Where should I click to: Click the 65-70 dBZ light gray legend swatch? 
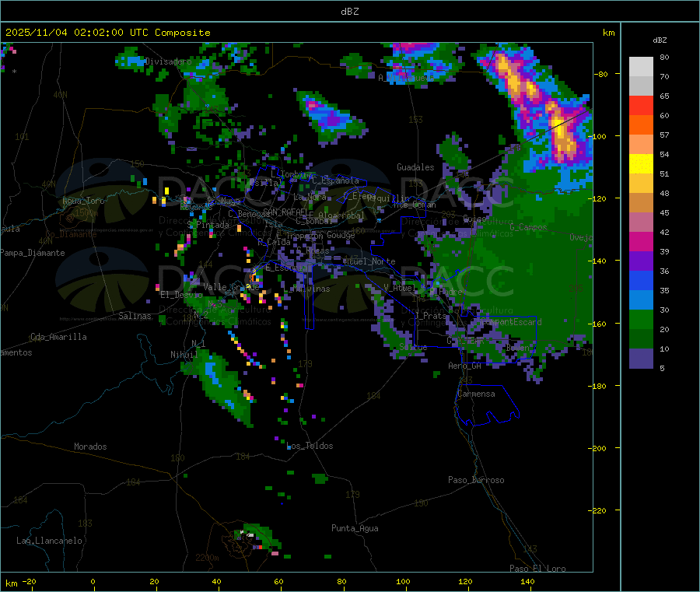point(641,86)
